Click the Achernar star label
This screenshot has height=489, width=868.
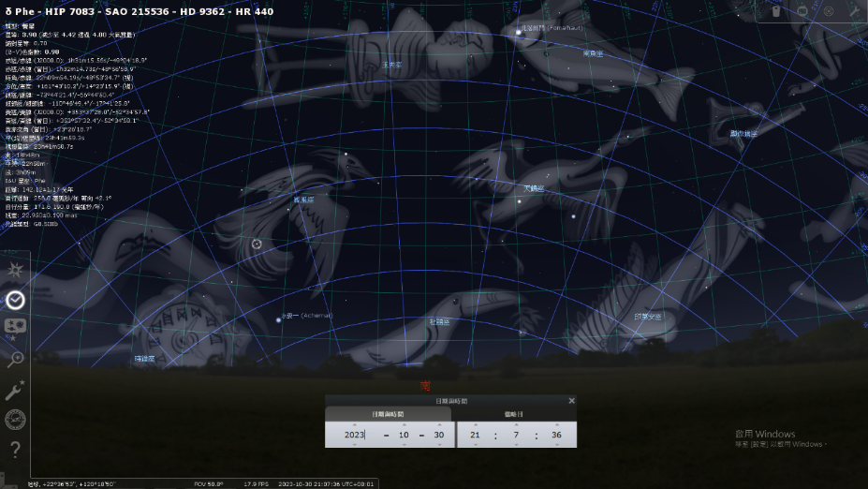coord(308,316)
